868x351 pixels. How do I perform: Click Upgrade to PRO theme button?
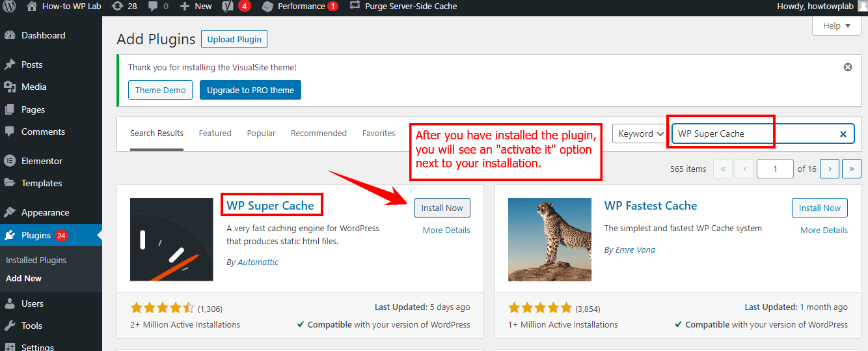(251, 90)
